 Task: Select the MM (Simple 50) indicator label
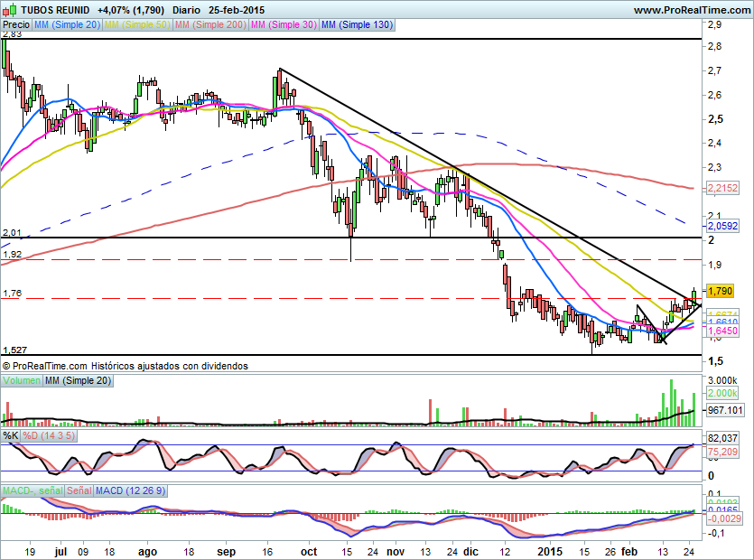[137, 25]
